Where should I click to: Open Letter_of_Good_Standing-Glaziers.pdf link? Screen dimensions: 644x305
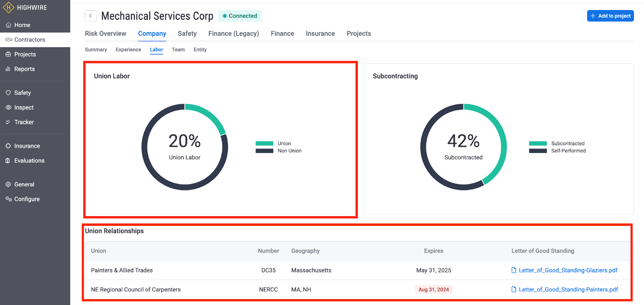coord(568,270)
